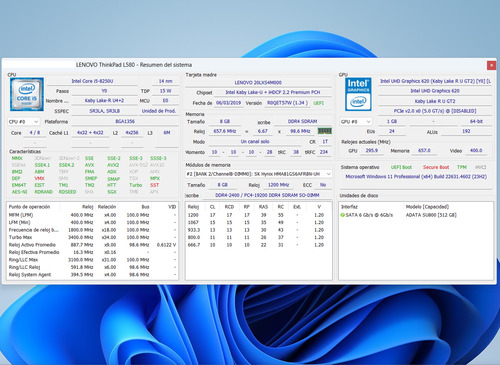Click the Core 4 / 8 value
This screenshot has height=365, width=500.
pos(35,132)
